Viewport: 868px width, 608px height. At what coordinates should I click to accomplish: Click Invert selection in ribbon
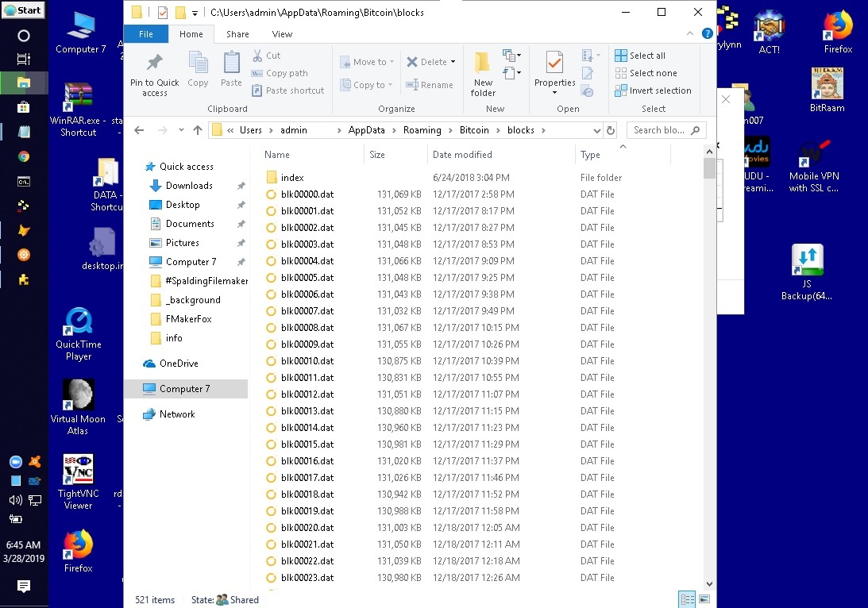pyautogui.click(x=654, y=90)
